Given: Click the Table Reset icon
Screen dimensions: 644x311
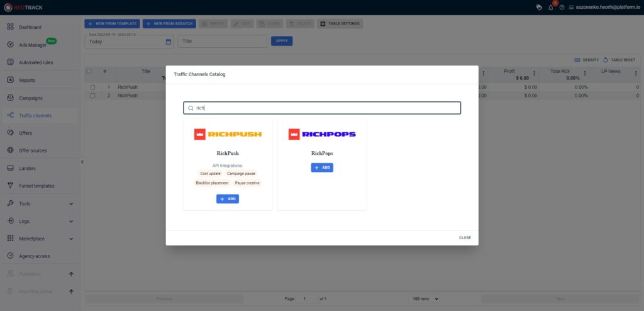Looking at the screenshot, I should click(x=605, y=60).
